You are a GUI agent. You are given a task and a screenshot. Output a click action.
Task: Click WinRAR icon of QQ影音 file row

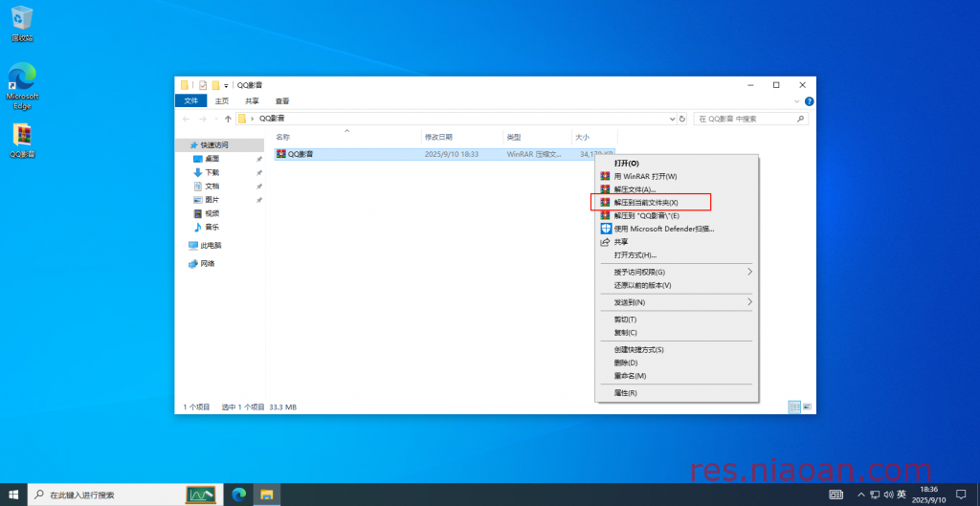coord(281,154)
